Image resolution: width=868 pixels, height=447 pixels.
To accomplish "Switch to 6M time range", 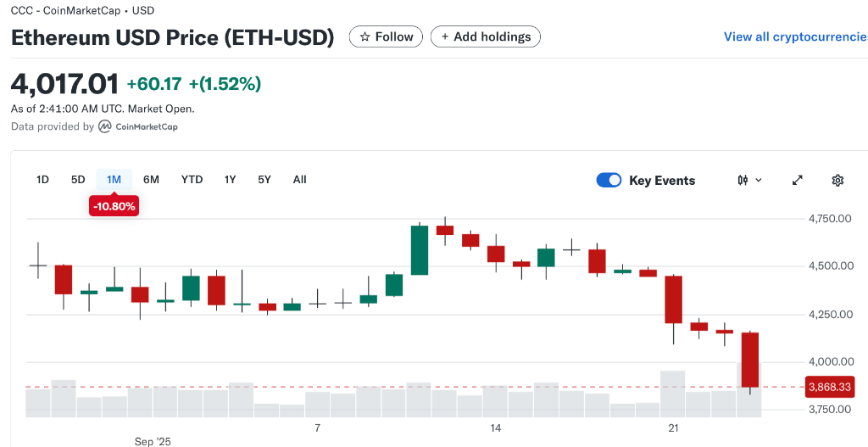I will click(x=151, y=179).
